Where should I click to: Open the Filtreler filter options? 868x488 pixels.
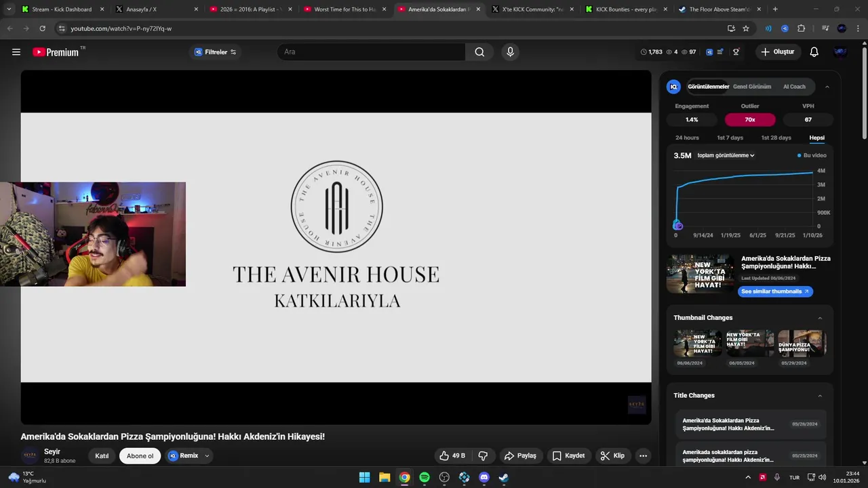click(x=215, y=52)
